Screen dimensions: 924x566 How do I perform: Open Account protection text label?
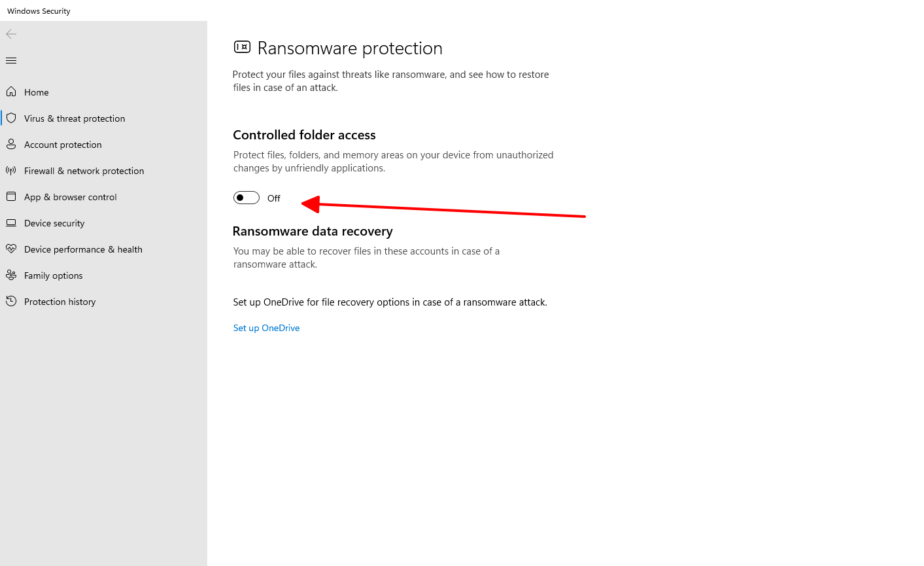click(x=63, y=145)
